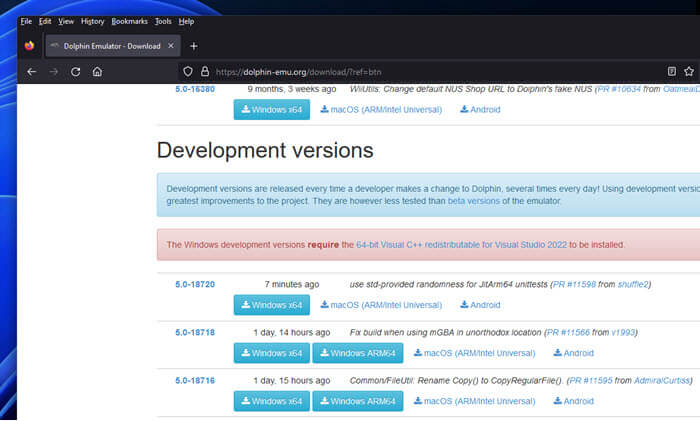Open version 5.0-18720 link
700x421 pixels.
(x=195, y=284)
